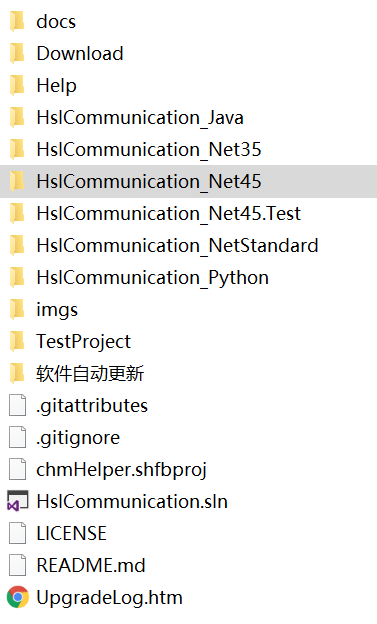Click the chmHelper.shfbproj file name
This screenshot has width=377, height=624.
[121, 470]
